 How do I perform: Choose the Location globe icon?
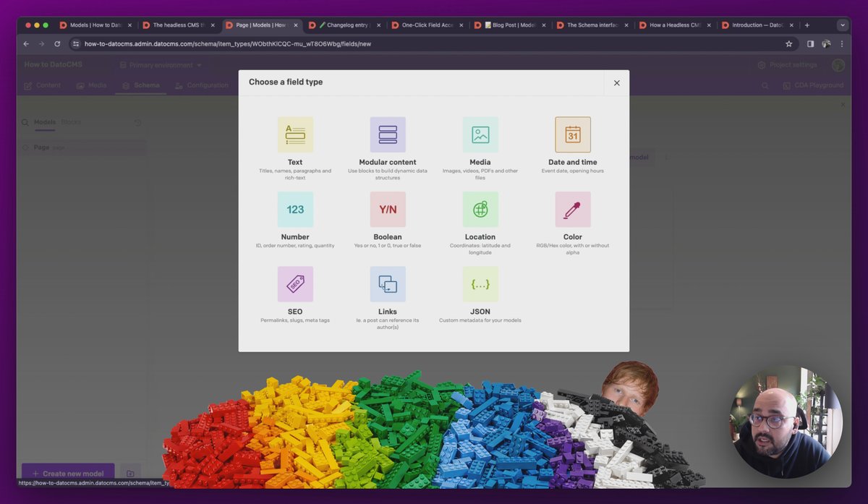[480, 209]
